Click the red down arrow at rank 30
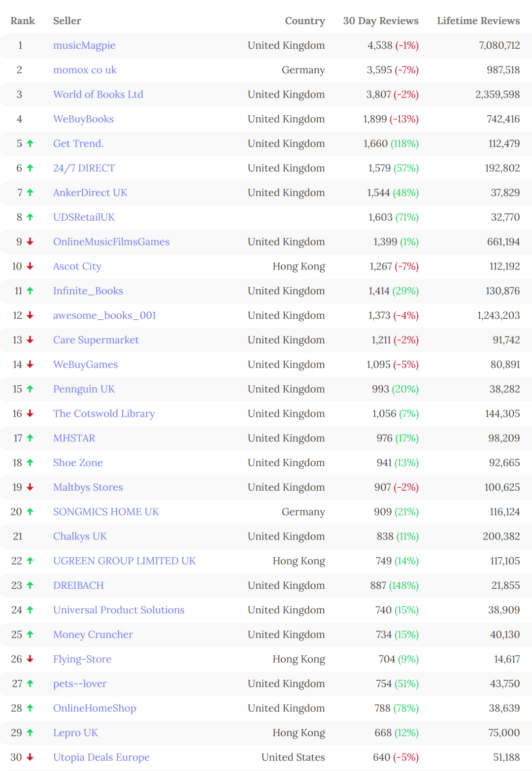 click(x=30, y=757)
